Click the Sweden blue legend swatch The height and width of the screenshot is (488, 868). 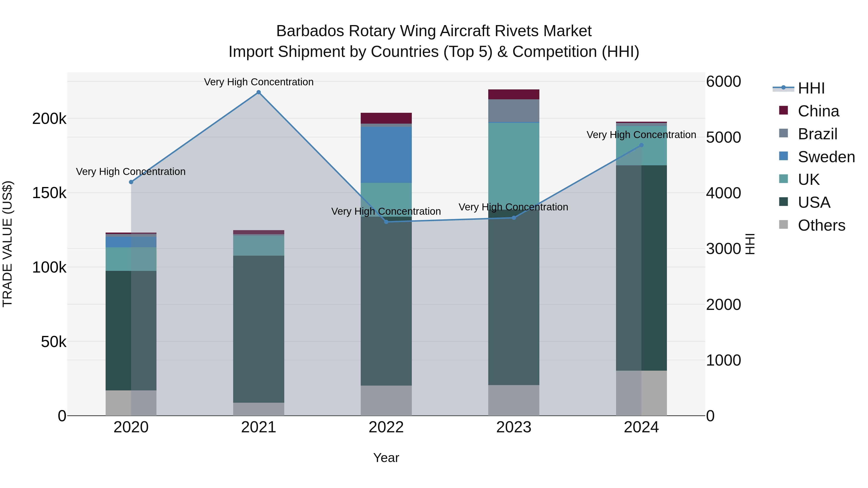tap(783, 156)
